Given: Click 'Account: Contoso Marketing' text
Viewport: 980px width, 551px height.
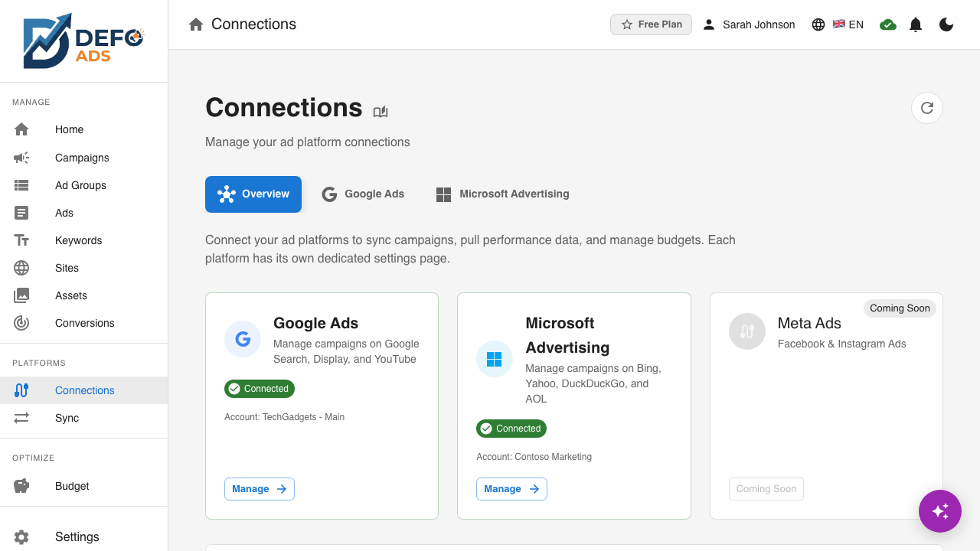Looking at the screenshot, I should tap(534, 457).
